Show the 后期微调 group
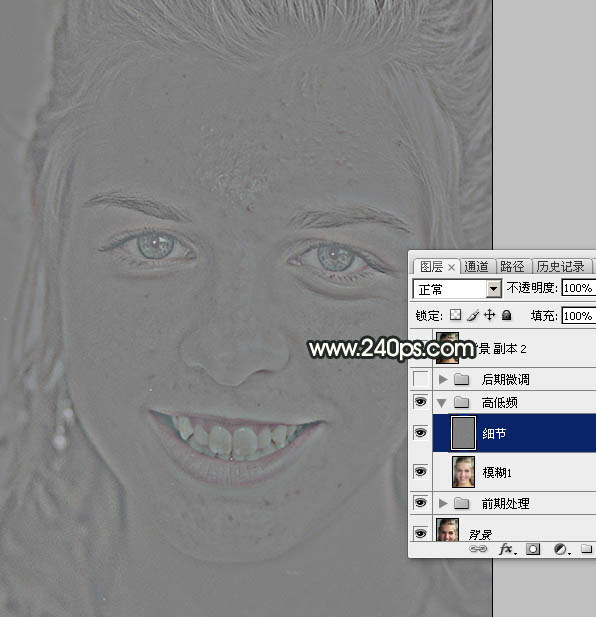596x617 pixels. pyautogui.click(x=421, y=379)
